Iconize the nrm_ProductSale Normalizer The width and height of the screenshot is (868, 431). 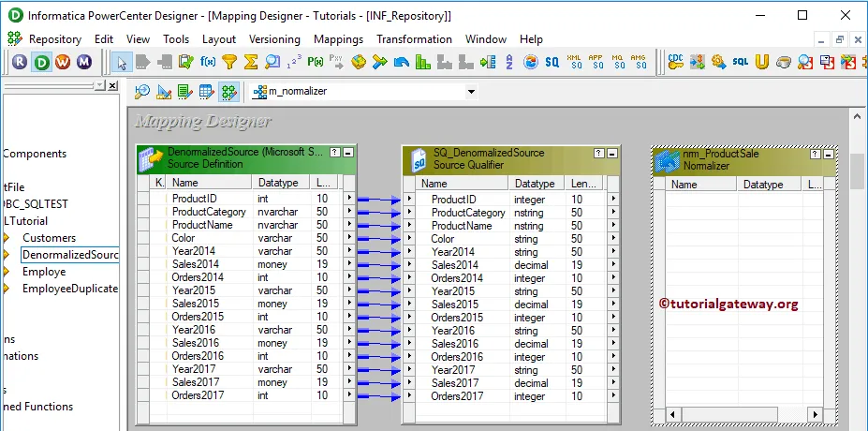point(828,154)
